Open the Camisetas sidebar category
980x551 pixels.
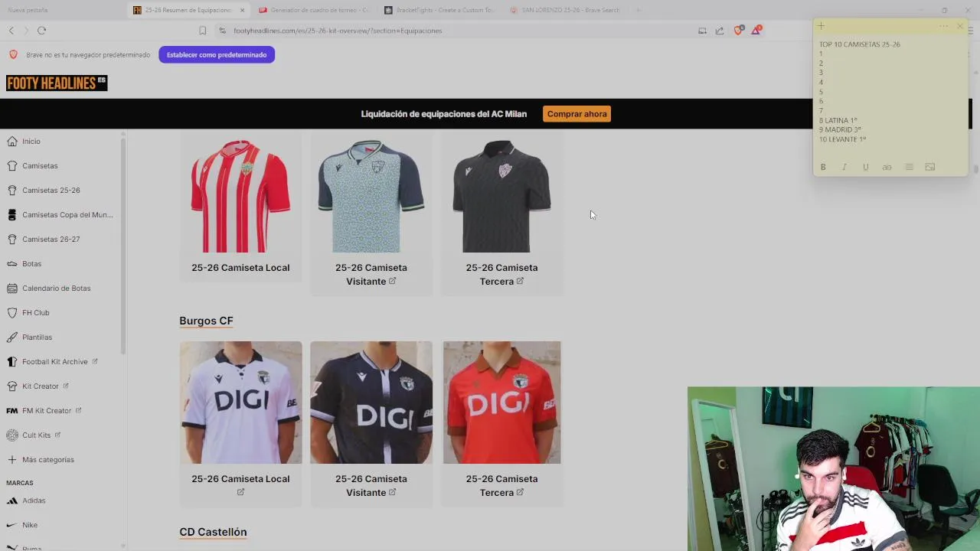(x=40, y=165)
